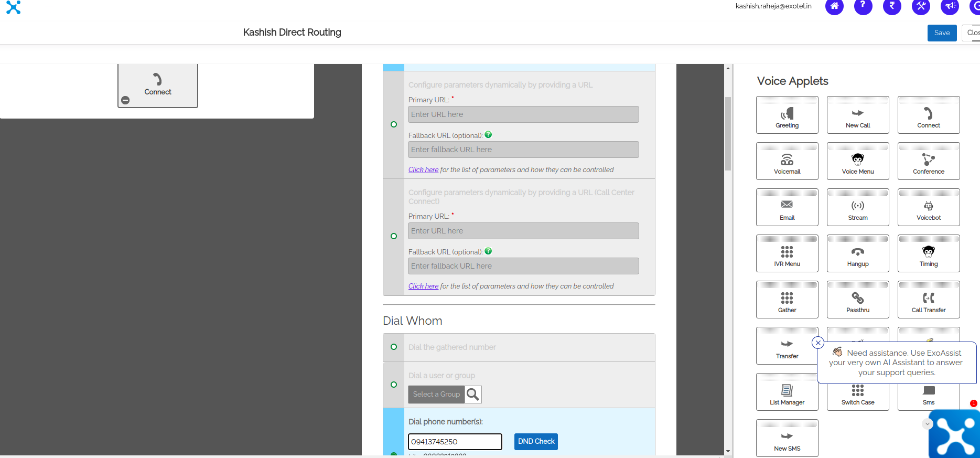Add the Transfer applet
The image size is (980, 458).
(787, 346)
